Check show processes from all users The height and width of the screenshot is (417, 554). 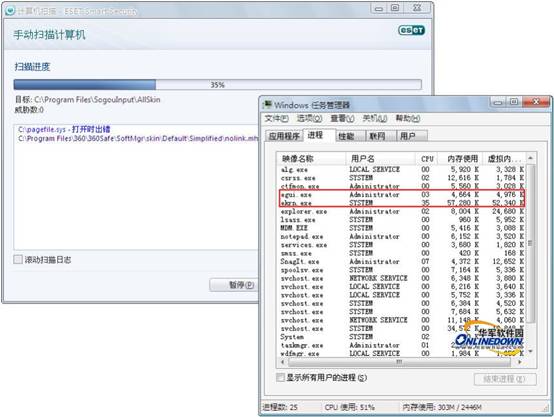280,377
